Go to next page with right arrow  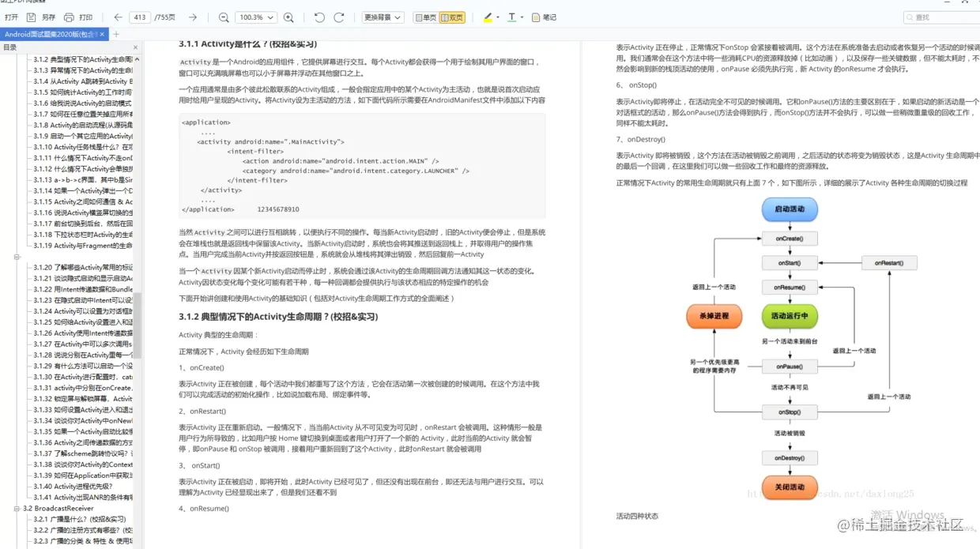click(x=193, y=17)
